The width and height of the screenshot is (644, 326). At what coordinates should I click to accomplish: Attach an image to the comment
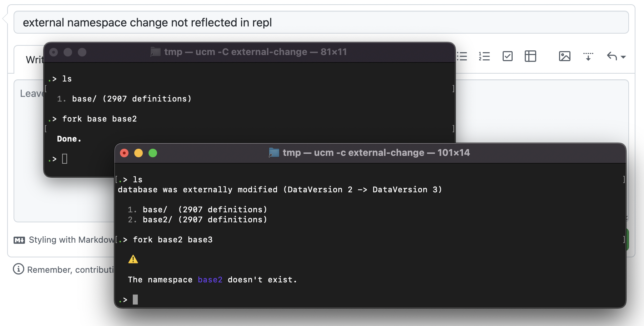pos(565,56)
